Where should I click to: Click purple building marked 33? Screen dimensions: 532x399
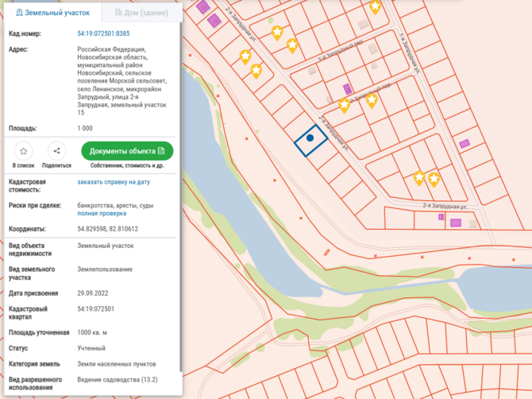point(203,7)
